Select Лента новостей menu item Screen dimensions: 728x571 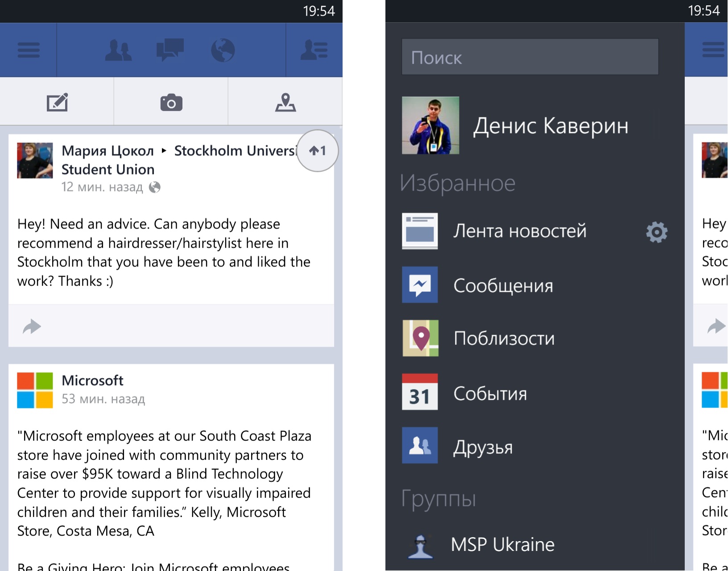click(x=520, y=231)
